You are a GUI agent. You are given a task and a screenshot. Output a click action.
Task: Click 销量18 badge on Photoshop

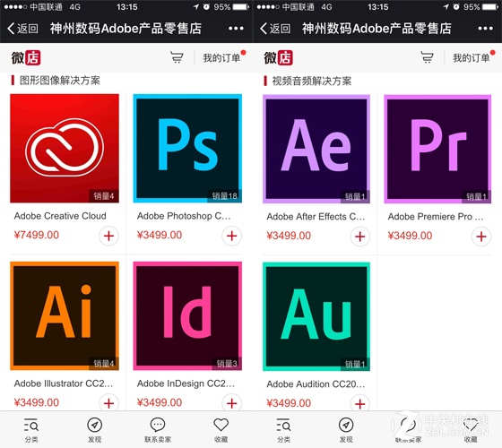click(224, 195)
